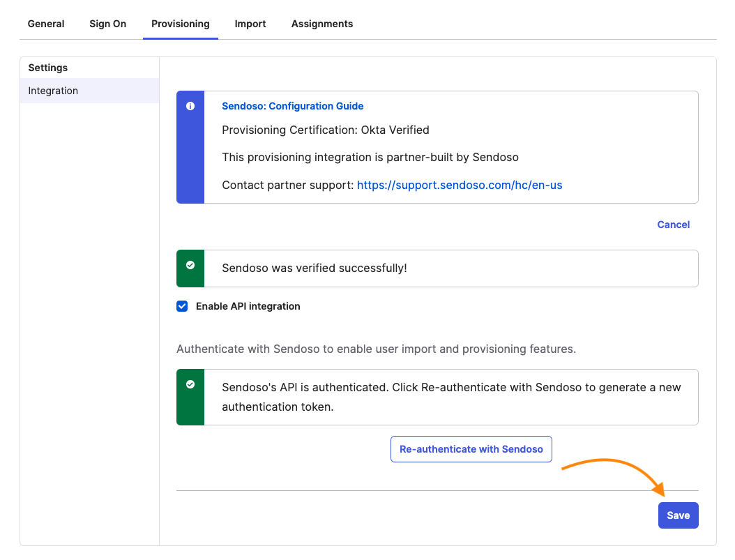Save the provisioning settings
735x560 pixels.
tap(679, 515)
